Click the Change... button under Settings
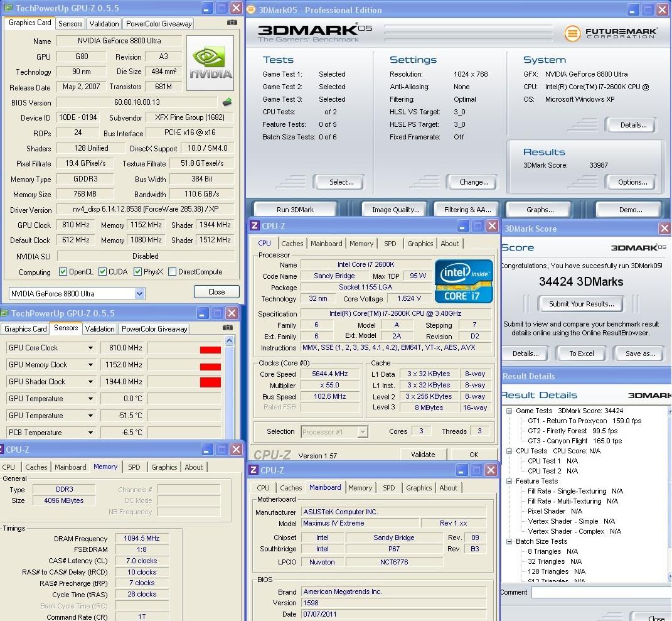 tap(474, 182)
